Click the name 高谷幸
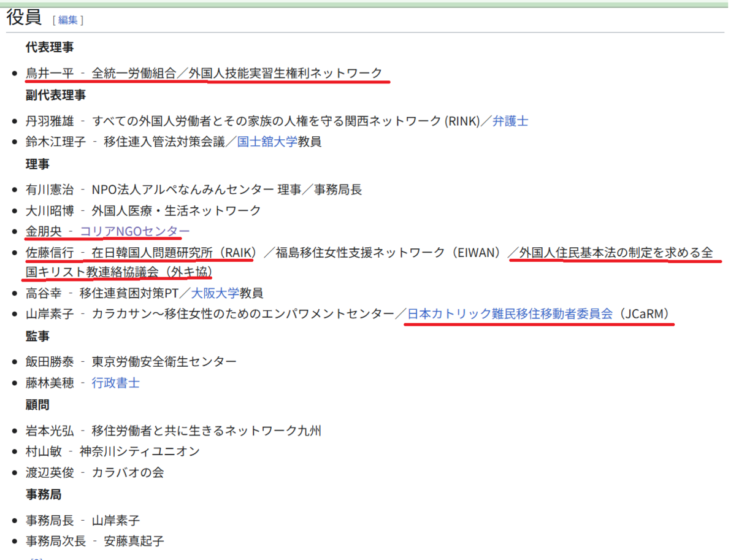Screen dimensions: 736x560 coord(44,293)
